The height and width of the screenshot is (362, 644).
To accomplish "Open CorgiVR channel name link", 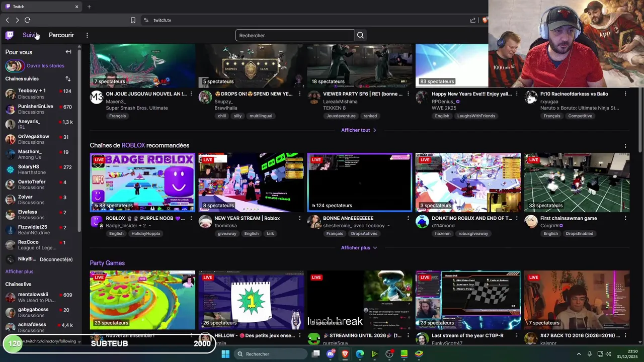I will point(549,226).
